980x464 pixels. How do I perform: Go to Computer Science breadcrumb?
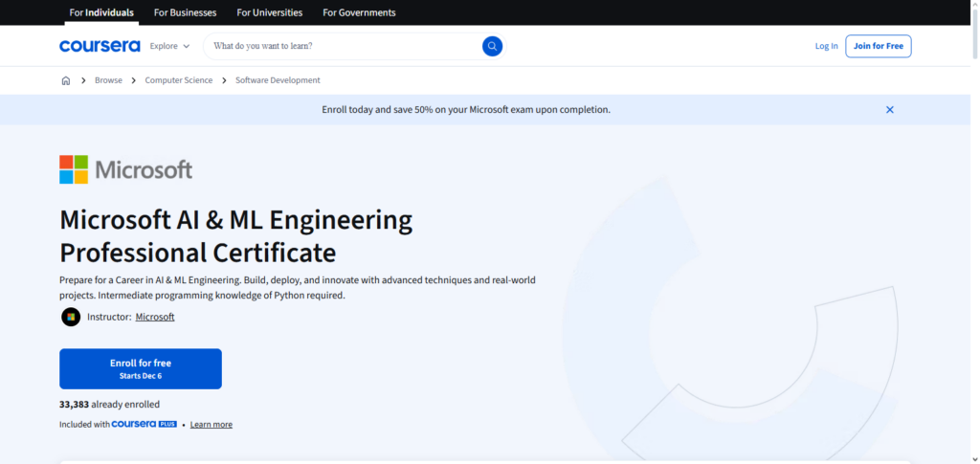(179, 80)
